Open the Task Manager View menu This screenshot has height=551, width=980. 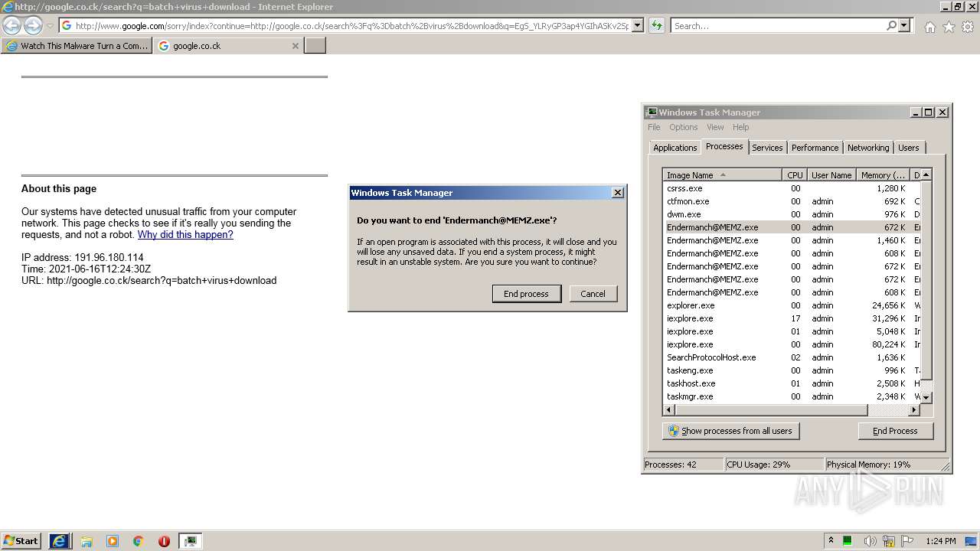tap(715, 127)
